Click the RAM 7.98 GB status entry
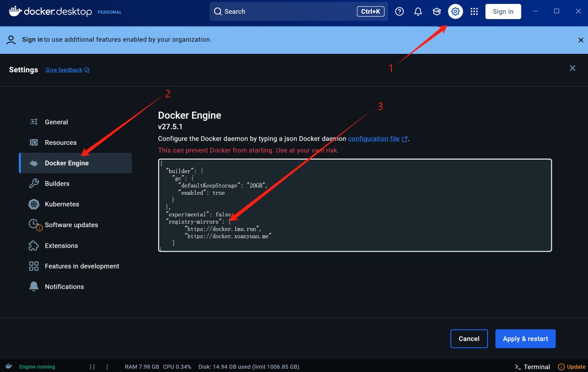This screenshot has height=372, width=588. (142, 367)
